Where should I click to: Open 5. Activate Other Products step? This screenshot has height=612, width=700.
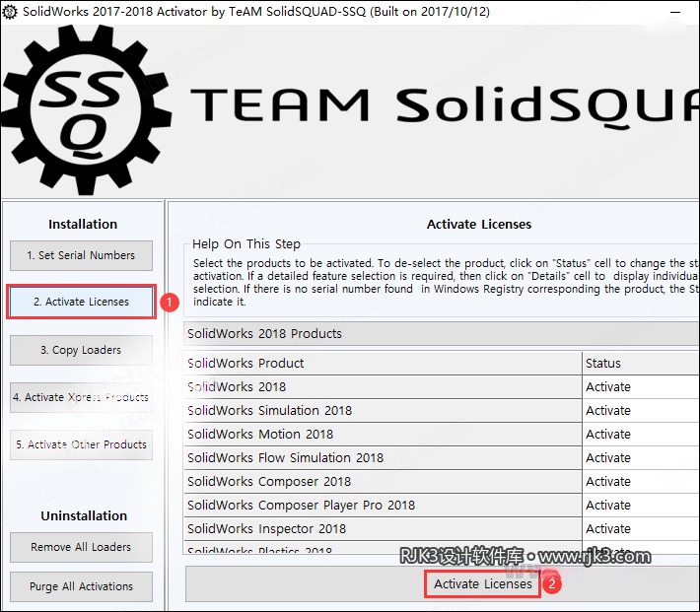[x=81, y=444]
